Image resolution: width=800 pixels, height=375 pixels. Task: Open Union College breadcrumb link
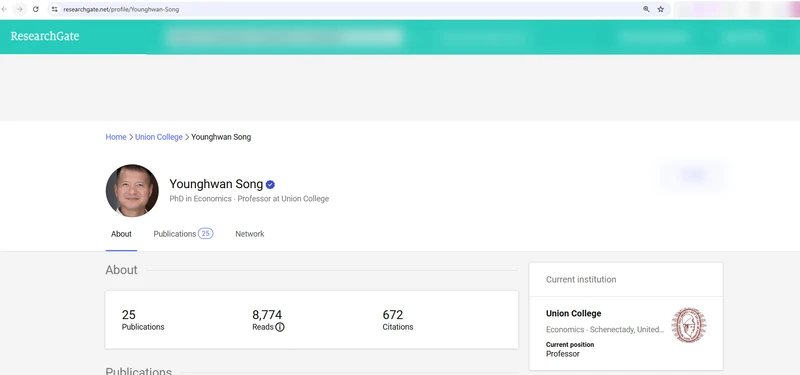tap(159, 137)
